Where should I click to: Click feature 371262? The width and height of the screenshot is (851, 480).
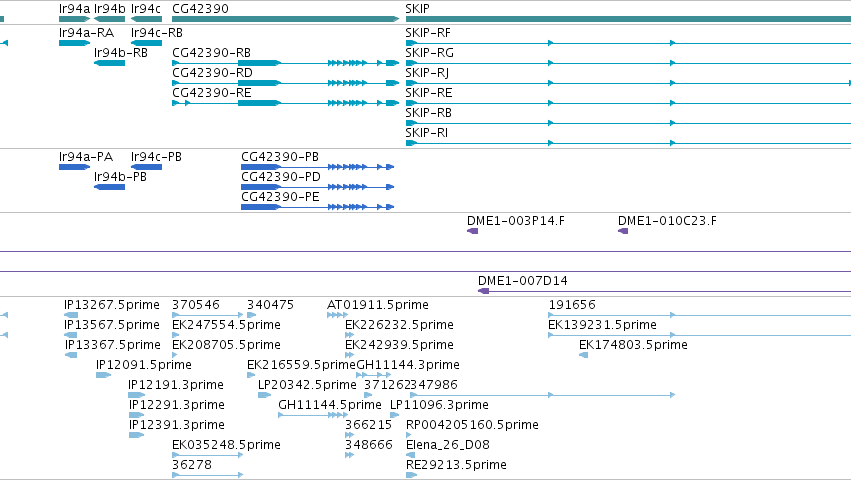coord(368,395)
